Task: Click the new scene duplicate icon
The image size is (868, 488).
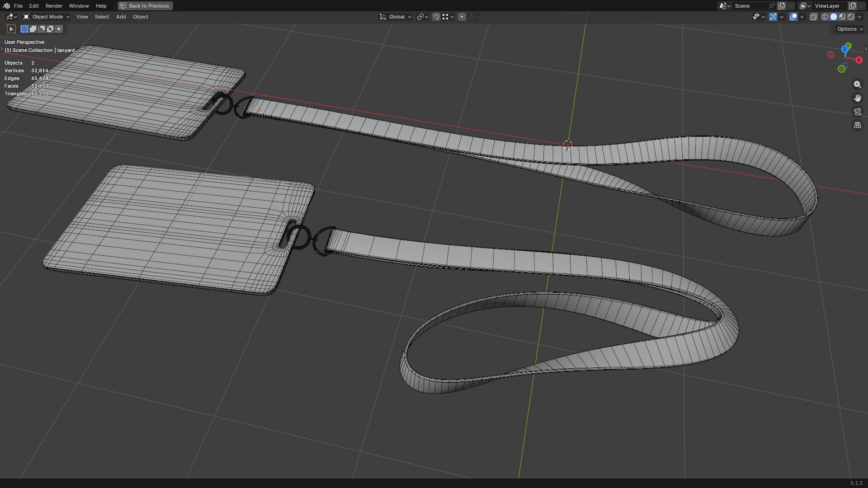Action: click(x=782, y=6)
